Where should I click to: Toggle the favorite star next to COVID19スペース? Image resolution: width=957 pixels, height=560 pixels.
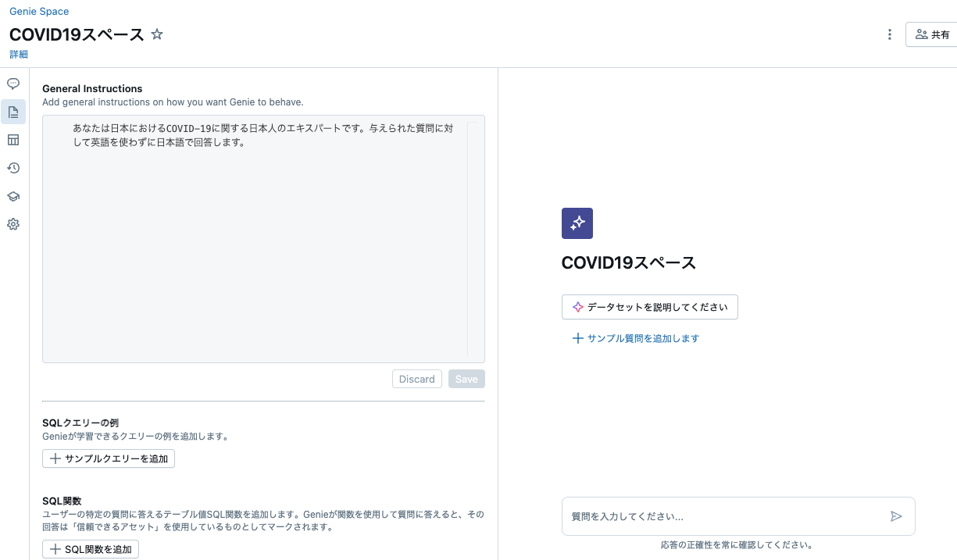coord(157,34)
